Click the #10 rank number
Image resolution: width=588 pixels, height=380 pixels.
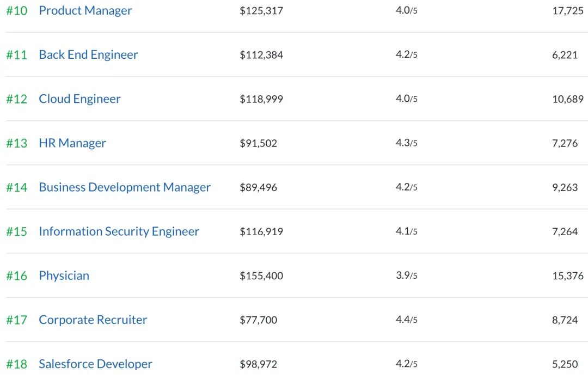point(16,11)
